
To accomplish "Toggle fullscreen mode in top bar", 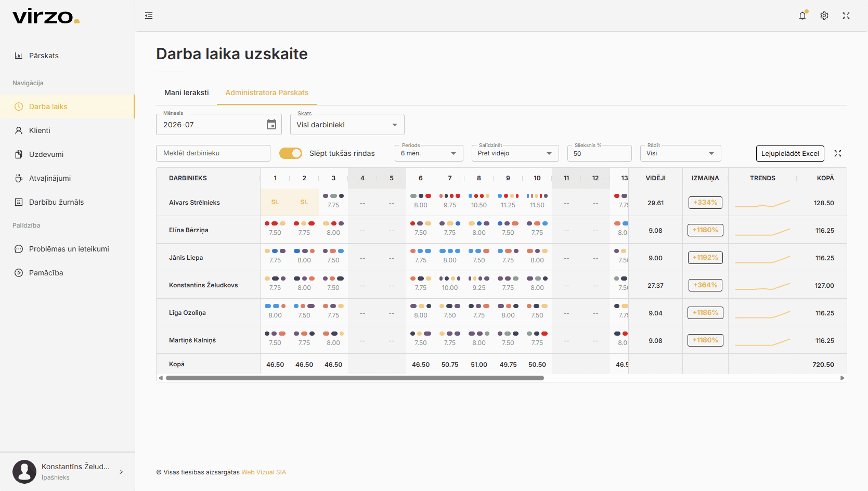I will (846, 16).
